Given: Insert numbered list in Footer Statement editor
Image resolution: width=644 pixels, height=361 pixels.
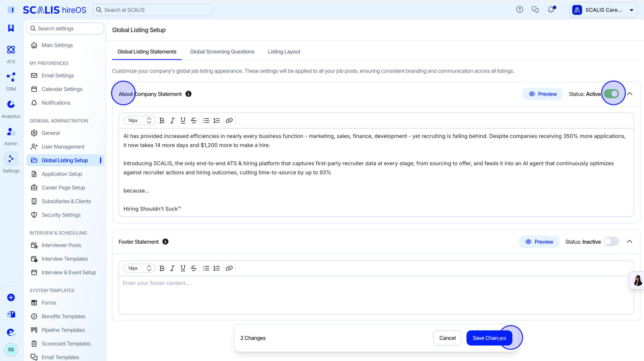Looking at the screenshot, I should tap(217, 268).
